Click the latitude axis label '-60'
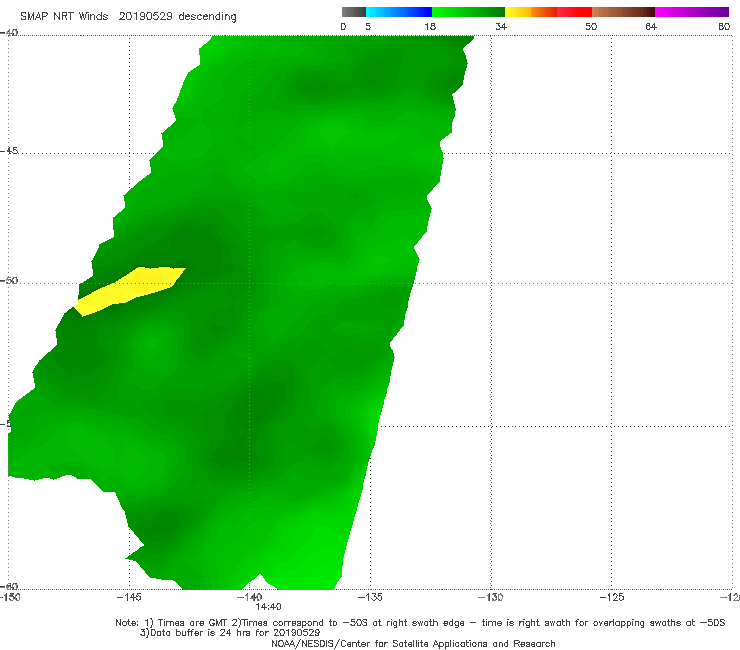Viewport: 740px width, 650px height. pyautogui.click(x=9, y=586)
